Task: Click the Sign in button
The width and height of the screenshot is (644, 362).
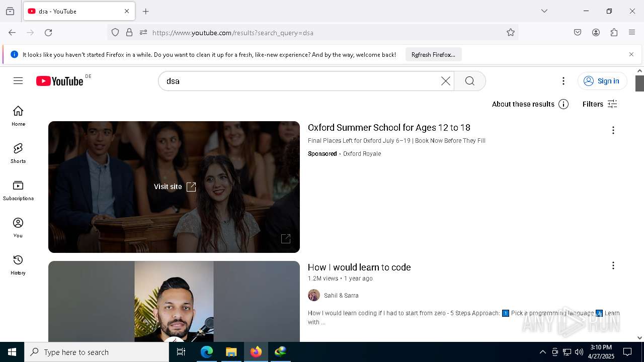Action: pyautogui.click(x=602, y=81)
